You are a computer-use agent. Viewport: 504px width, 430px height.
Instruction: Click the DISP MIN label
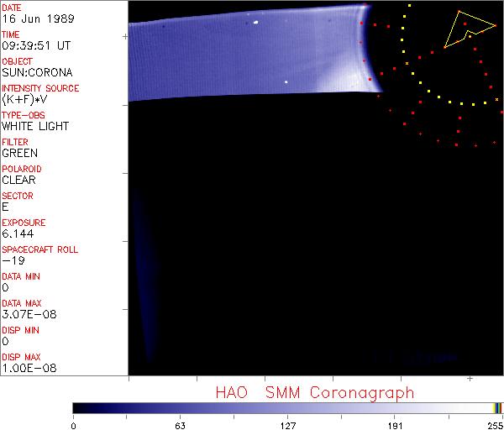coord(20,330)
